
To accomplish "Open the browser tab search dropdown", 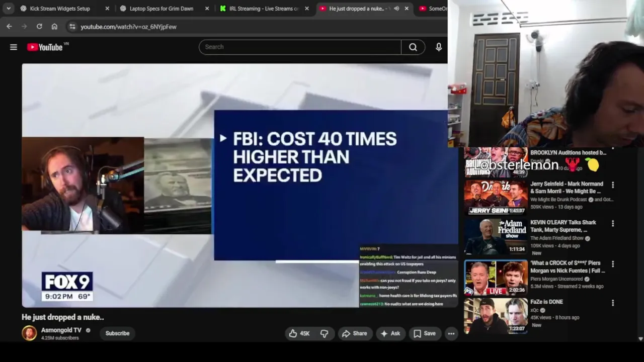I will [9, 9].
